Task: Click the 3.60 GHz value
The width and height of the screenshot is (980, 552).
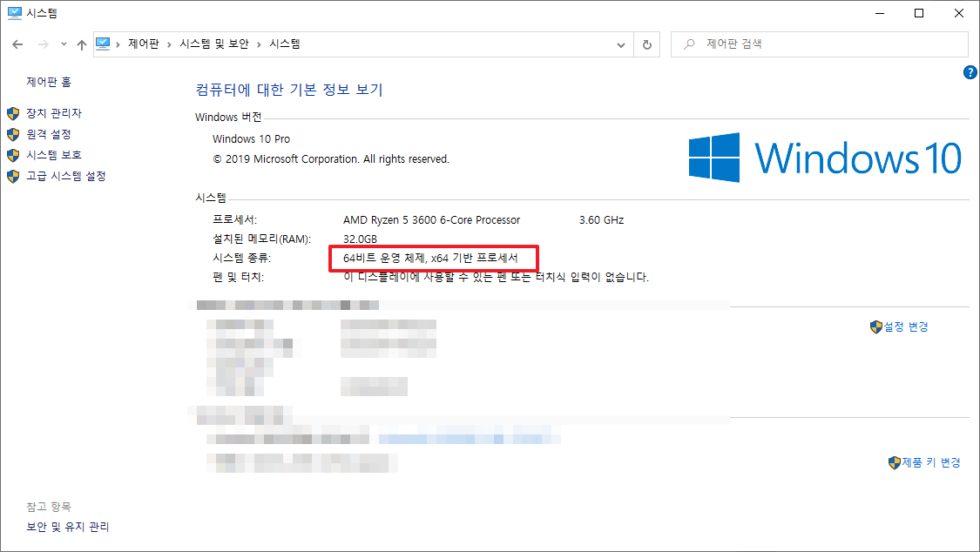Action: pyautogui.click(x=601, y=219)
